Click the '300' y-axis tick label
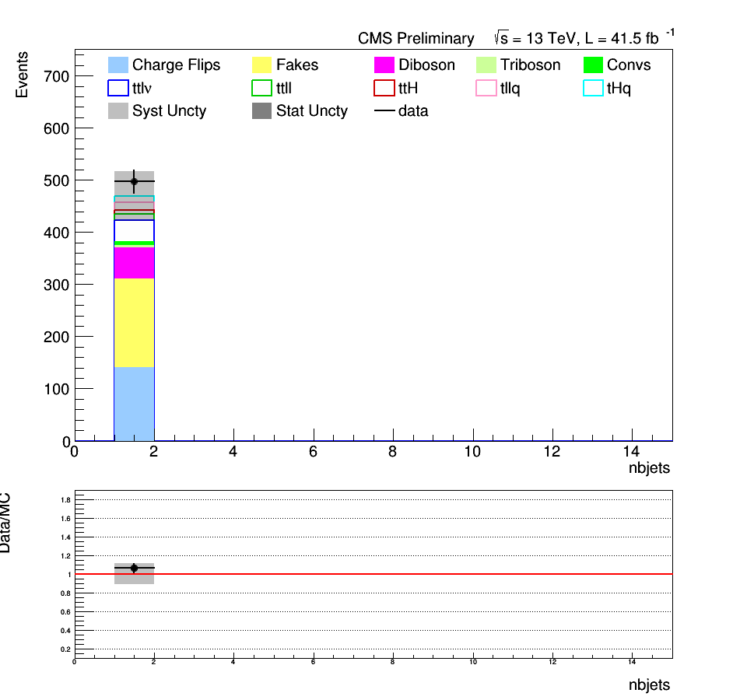Image resolution: width=747 pixels, height=700 pixels. [56, 285]
